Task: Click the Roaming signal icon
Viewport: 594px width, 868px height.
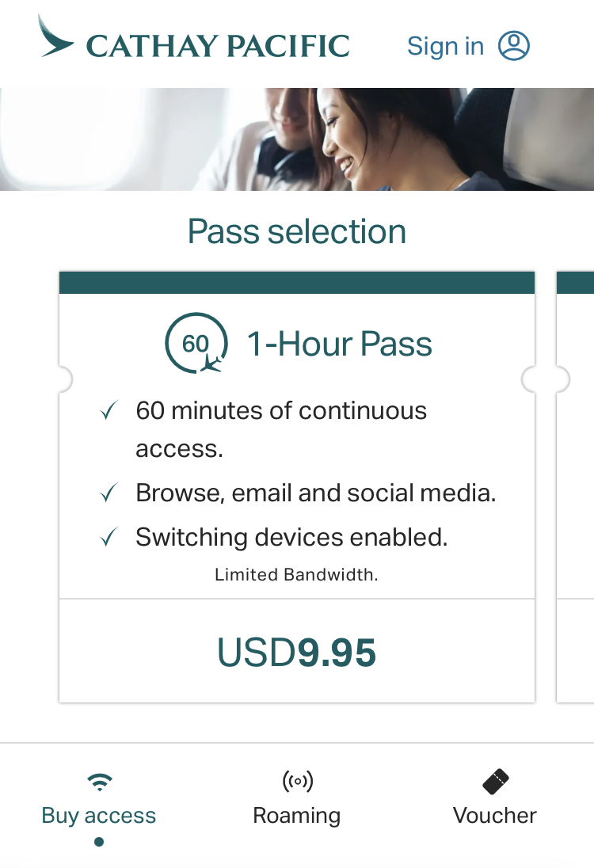Action: 297,782
